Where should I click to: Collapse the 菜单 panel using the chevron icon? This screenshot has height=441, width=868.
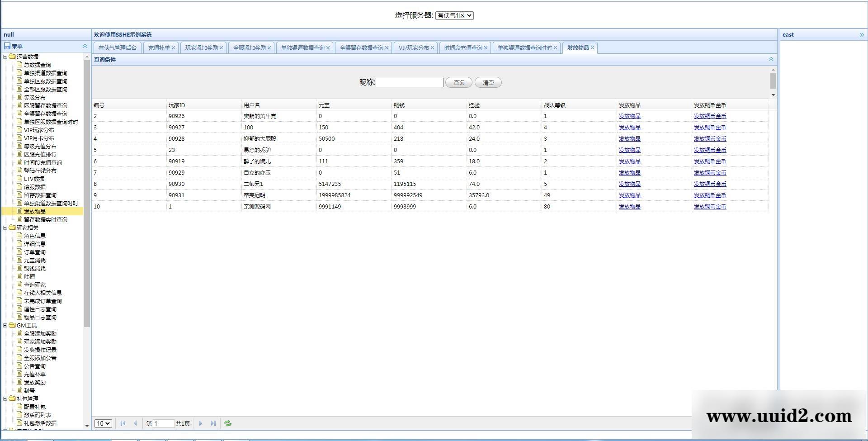(x=85, y=46)
